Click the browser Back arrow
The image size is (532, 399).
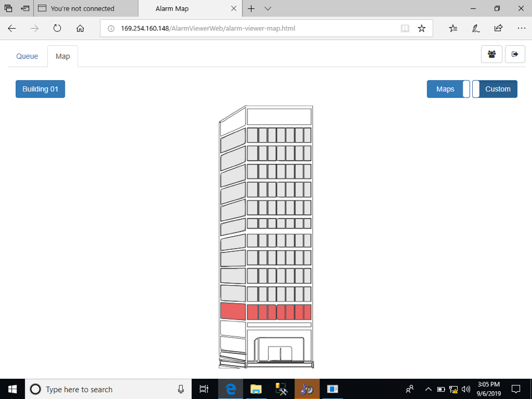(x=12, y=29)
